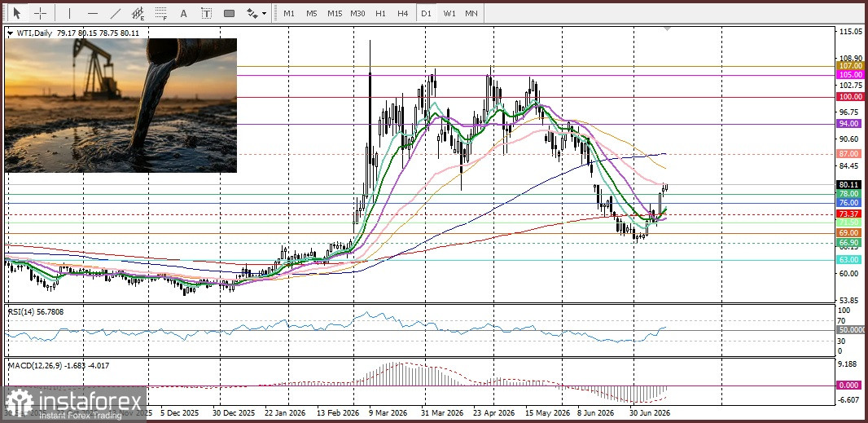Select the rectangle shape tool

tap(229, 13)
